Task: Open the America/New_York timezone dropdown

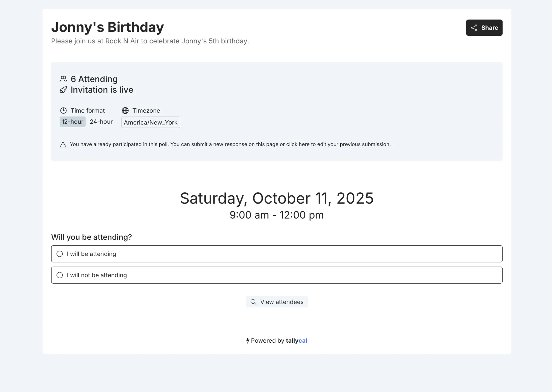Action: pyautogui.click(x=151, y=122)
